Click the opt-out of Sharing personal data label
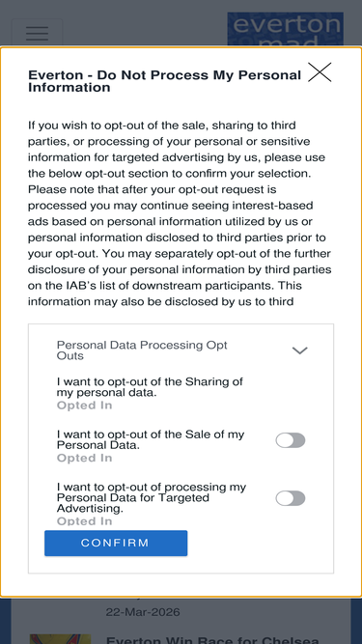Screen dimensions: 362x644 [x=150, y=387]
